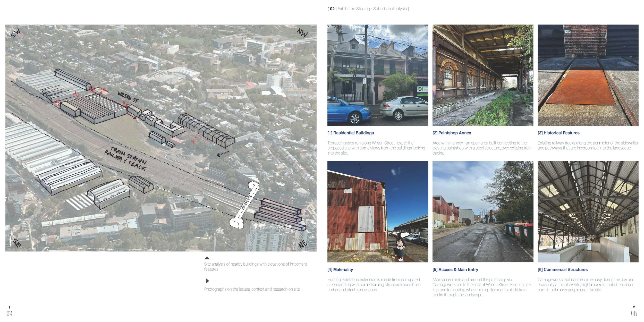Open the rusty steel Historical Features photo
This screenshot has width=644, height=322.
point(588,75)
